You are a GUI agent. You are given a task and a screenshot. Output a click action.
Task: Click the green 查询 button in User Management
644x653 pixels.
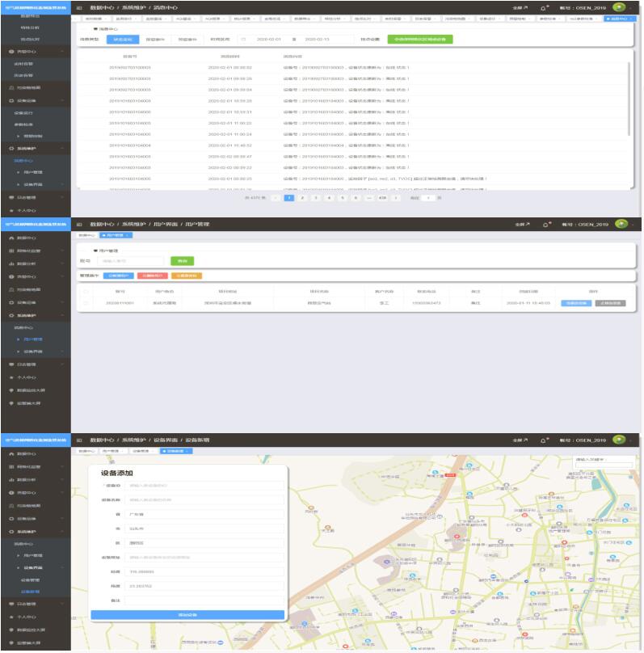click(x=182, y=261)
